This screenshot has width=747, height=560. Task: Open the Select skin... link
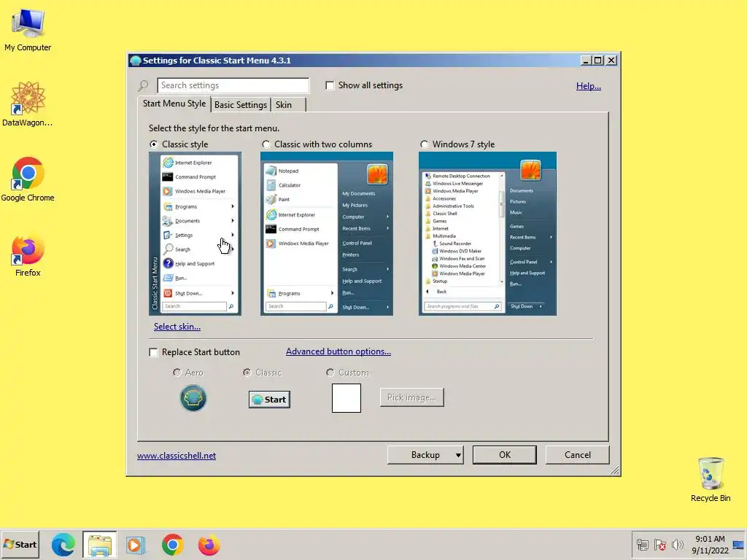177,327
